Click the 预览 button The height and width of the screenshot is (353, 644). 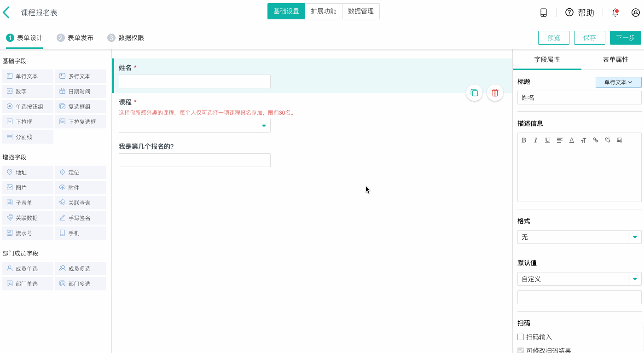(x=554, y=38)
